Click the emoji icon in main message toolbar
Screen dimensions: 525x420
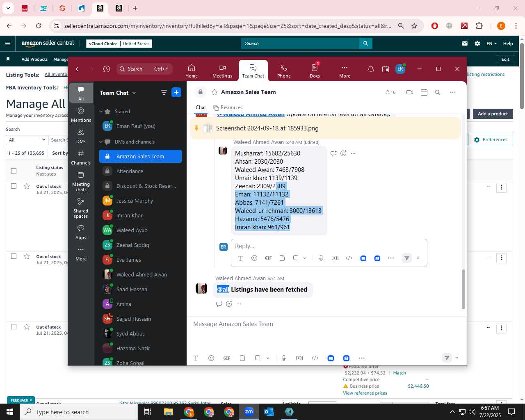point(211,358)
